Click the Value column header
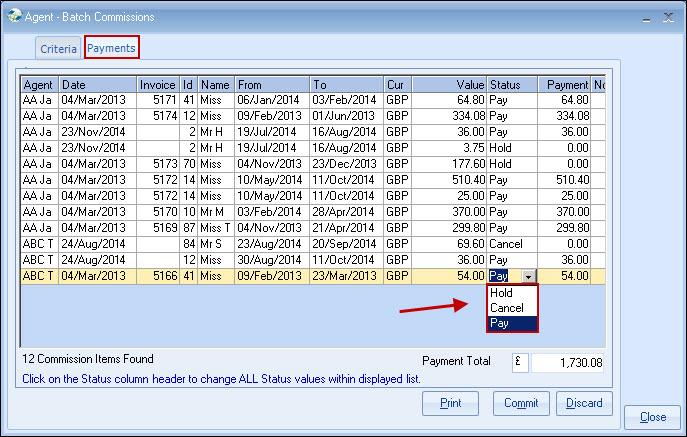Screen dimensions: 687x437 449,85
